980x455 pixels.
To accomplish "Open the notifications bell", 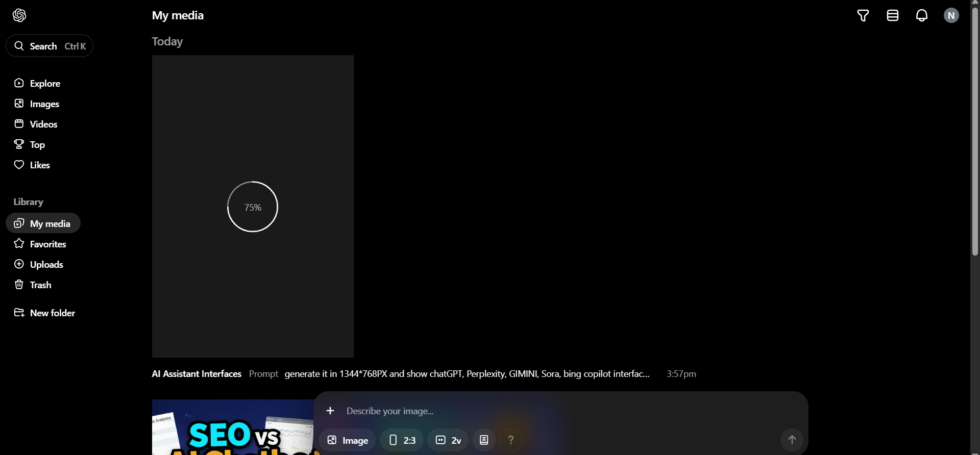I will point(921,16).
